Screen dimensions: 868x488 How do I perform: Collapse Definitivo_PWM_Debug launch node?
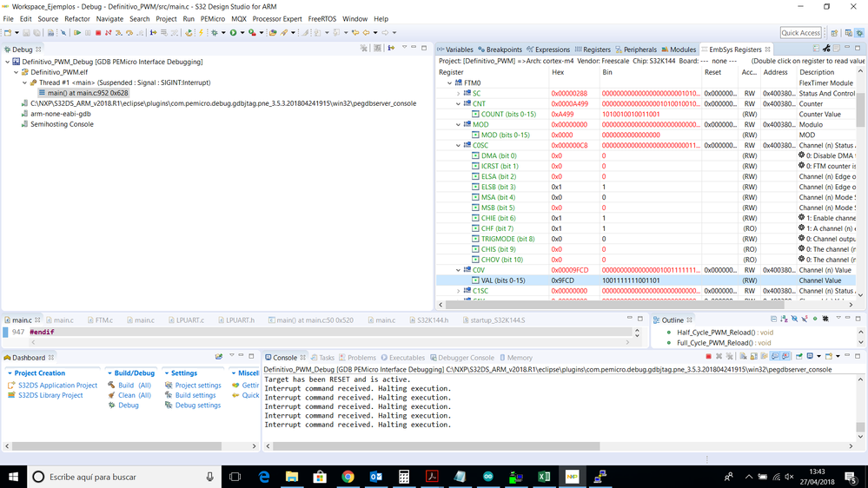point(7,62)
